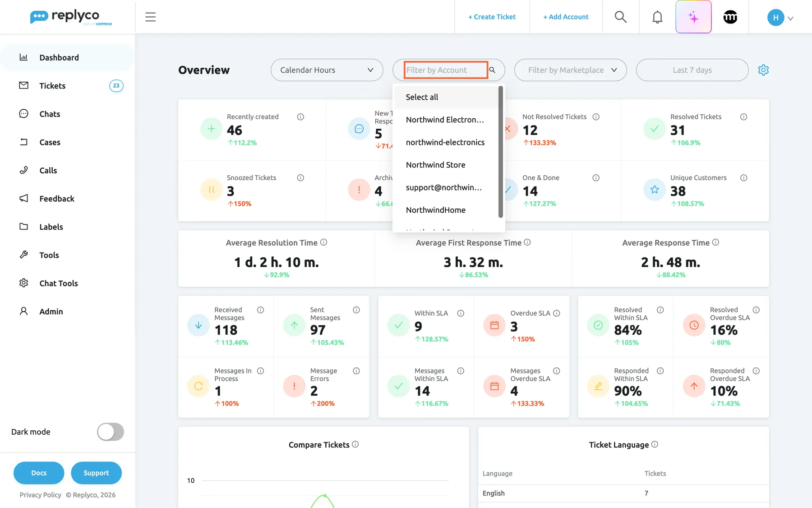Click info icon next to Ticket Language

tap(655, 444)
